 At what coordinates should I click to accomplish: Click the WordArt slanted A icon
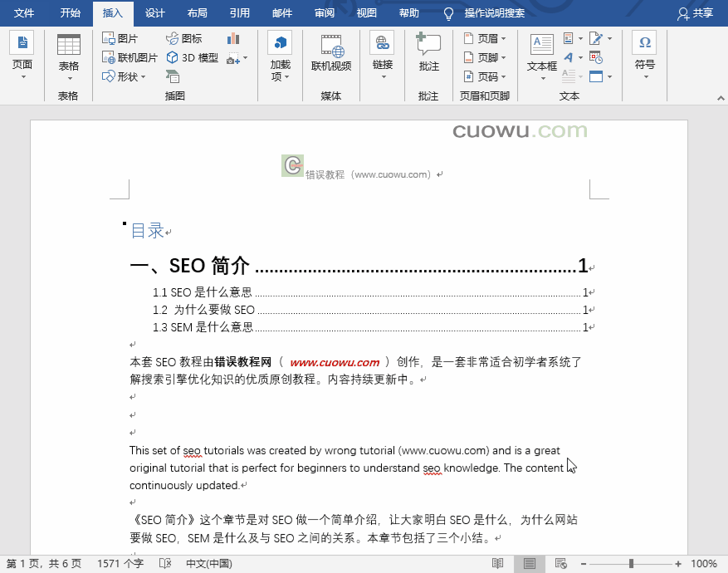(569, 57)
